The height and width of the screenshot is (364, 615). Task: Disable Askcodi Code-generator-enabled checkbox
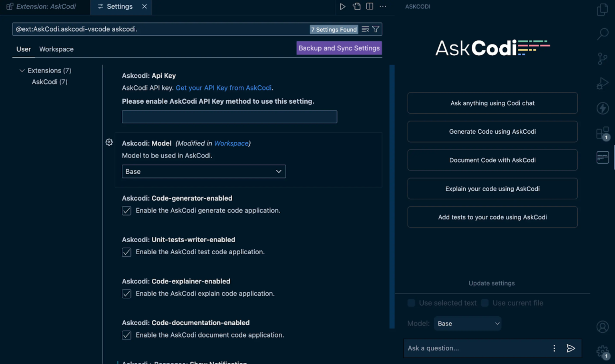[x=127, y=210]
